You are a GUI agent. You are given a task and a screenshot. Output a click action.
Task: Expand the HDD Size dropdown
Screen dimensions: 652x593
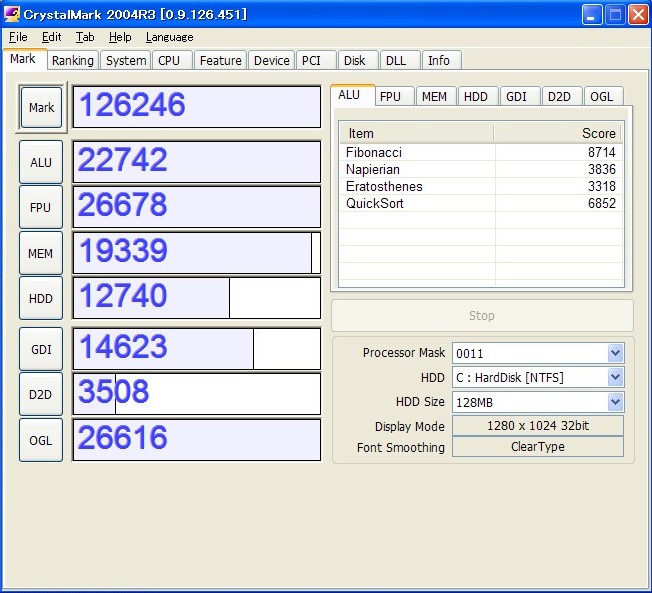pyautogui.click(x=615, y=402)
